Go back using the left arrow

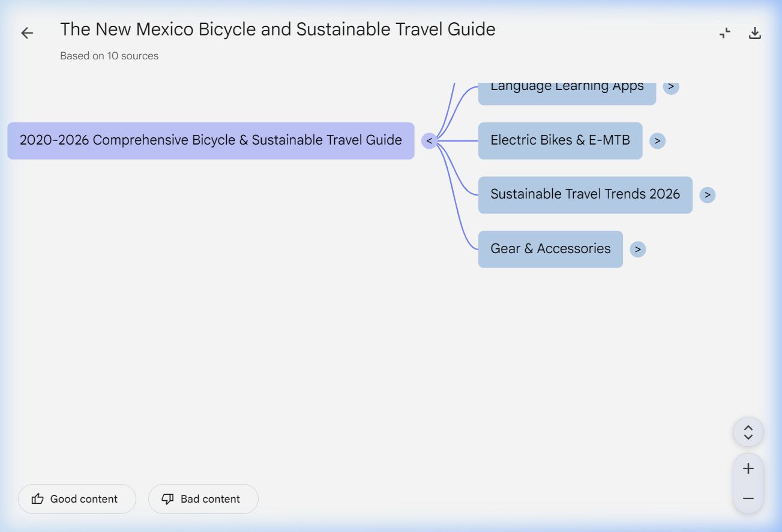coord(27,33)
